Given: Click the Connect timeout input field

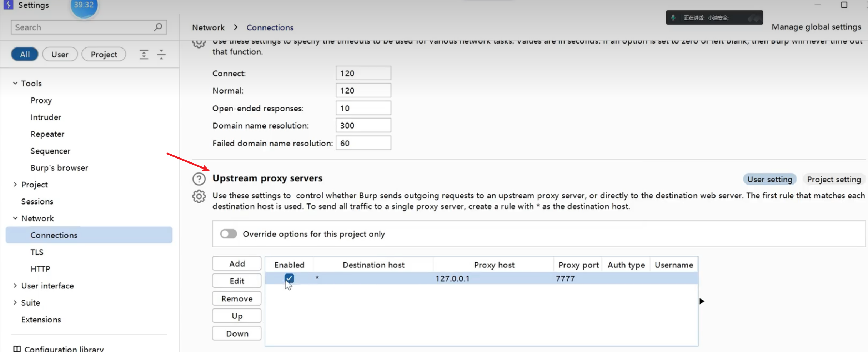Looking at the screenshot, I should 363,73.
